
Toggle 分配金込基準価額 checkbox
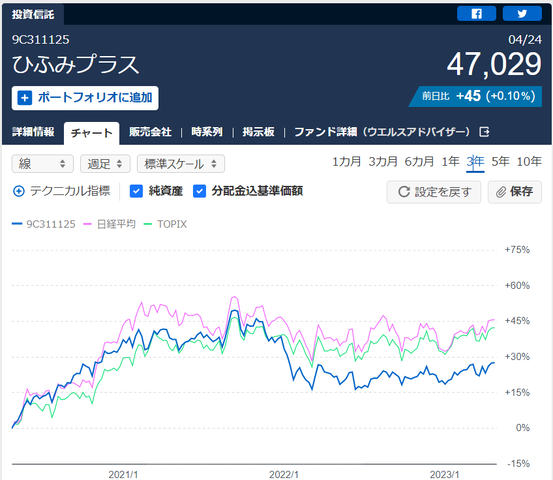point(199,191)
